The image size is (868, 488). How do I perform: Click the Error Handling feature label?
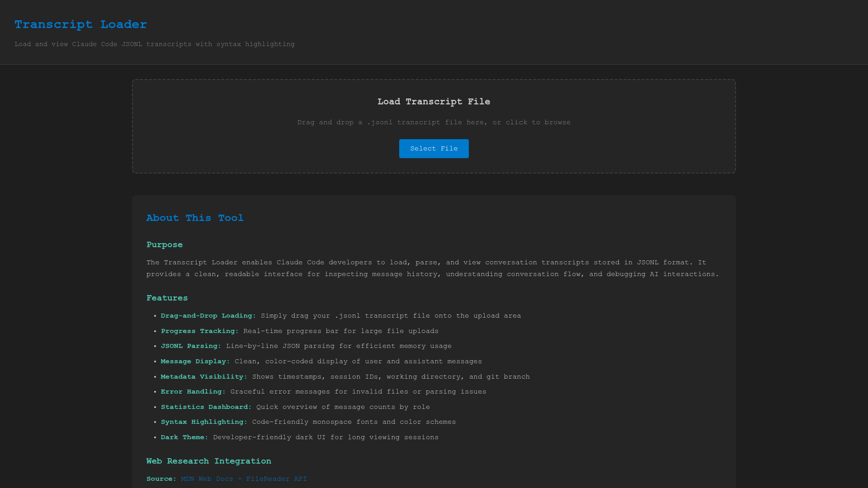(x=193, y=392)
